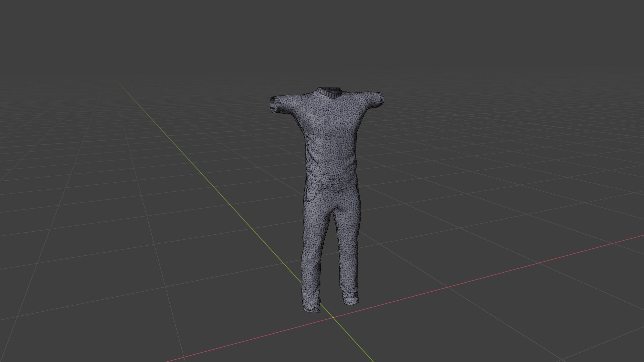Select the pants mesh on the model

click(330, 248)
